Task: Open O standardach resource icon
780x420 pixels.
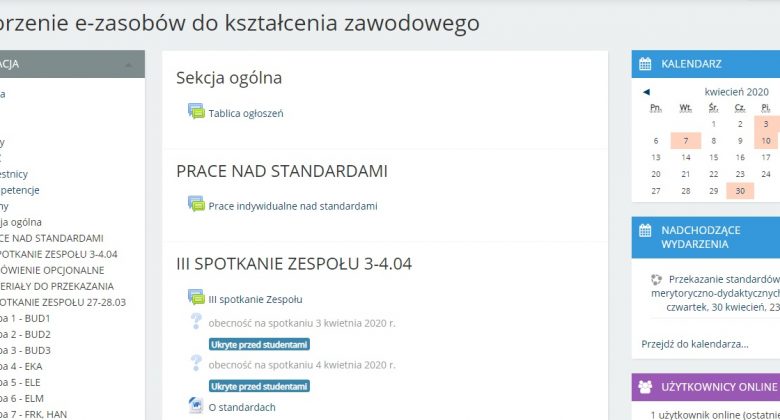Action: [196, 406]
